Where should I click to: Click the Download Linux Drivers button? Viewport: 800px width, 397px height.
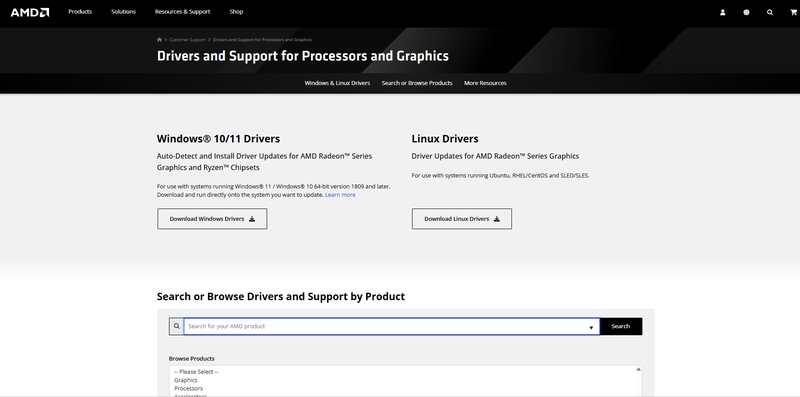click(x=462, y=219)
